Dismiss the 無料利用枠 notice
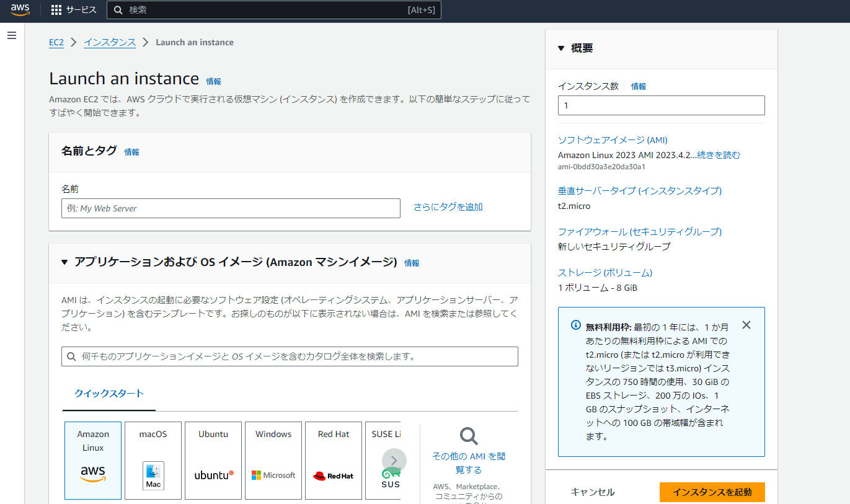850x504 pixels. [746, 324]
